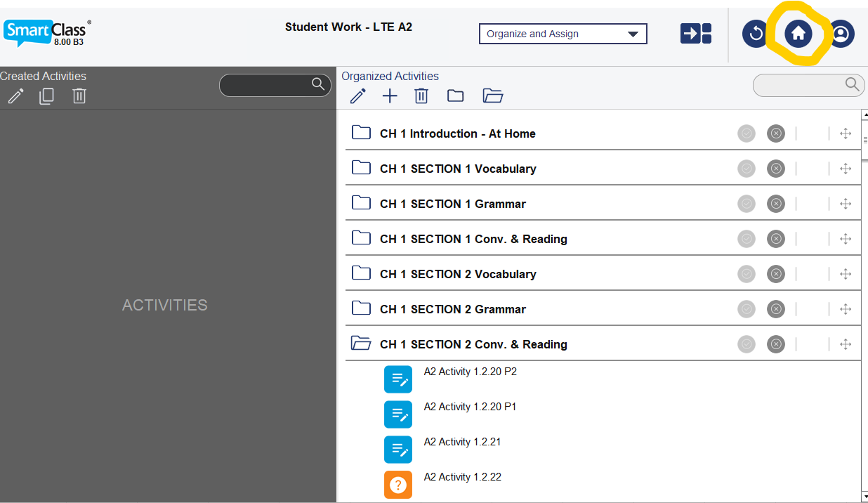Click writing icon for A2 Activity 1.2.21

point(398,450)
